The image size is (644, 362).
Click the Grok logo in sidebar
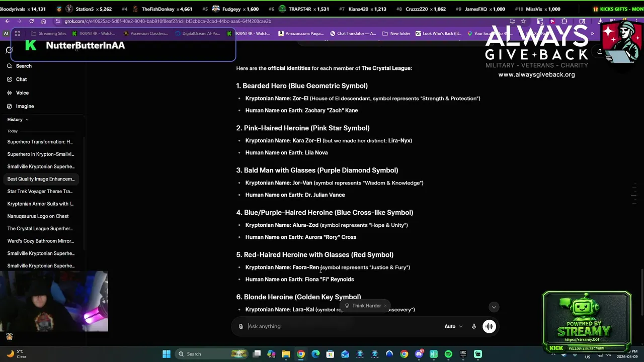[x=9, y=50]
